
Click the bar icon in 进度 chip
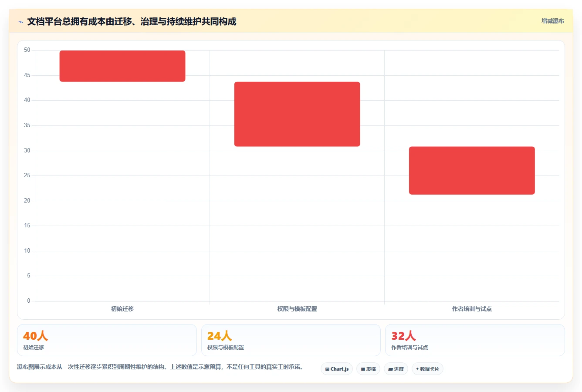[391, 369]
